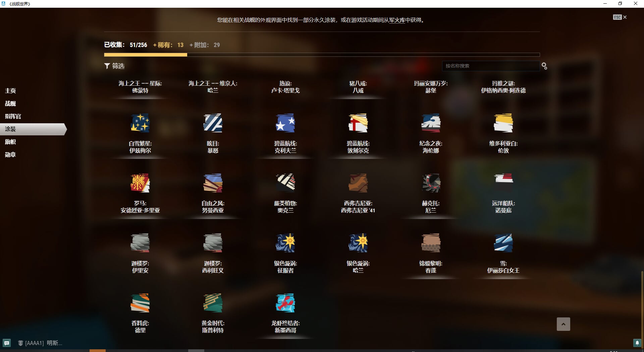The image size is (644, 352).
Task: Follow the 军火库 link
Action: click(397, 20)
